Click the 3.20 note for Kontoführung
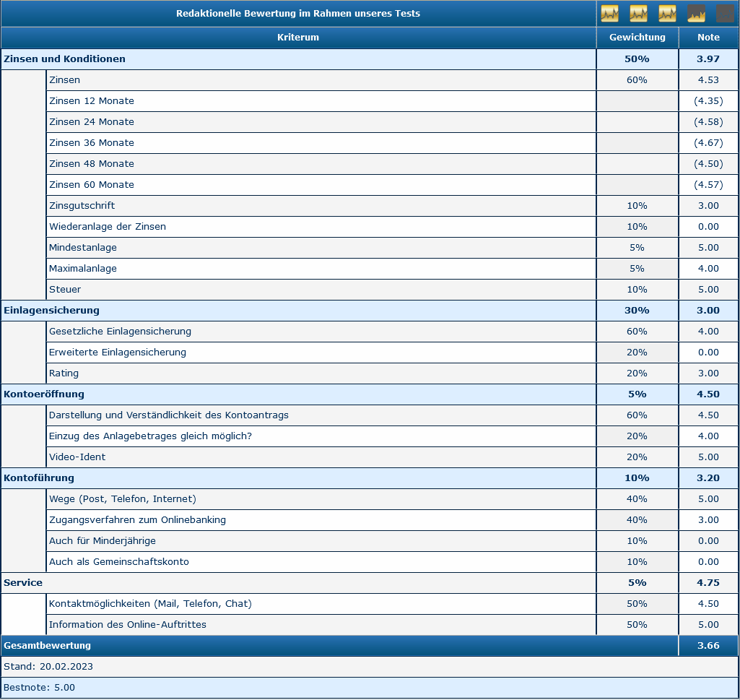This screenshot has width=740, height=700. coord(708,478)
